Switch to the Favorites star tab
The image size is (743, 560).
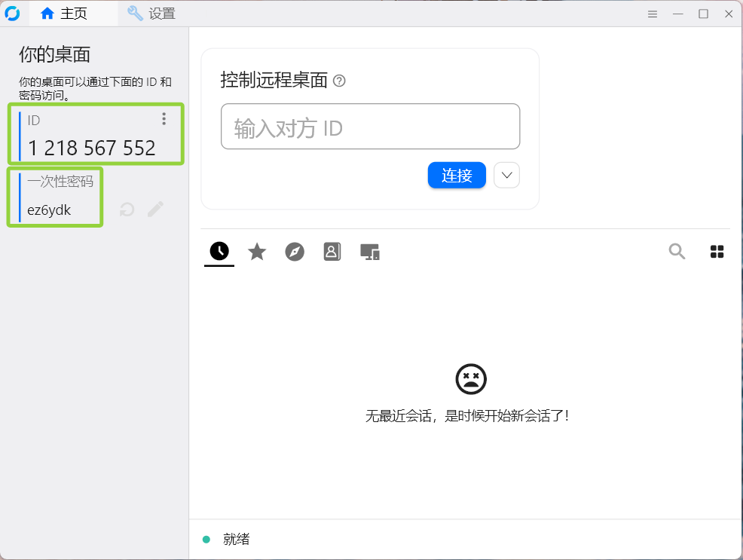(x=257, y=252)
